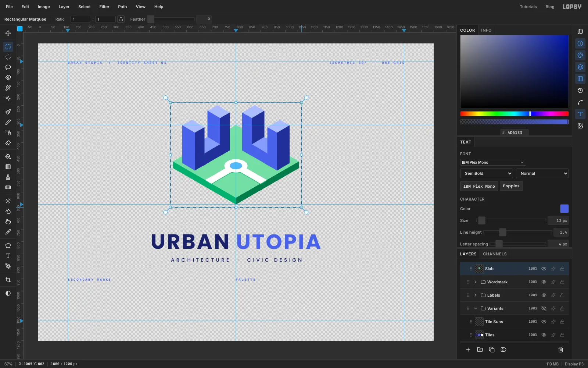Select the Lasso tool
Viewport: 588px width, 368px height.
pyautogui.click(x=8, y=67)
